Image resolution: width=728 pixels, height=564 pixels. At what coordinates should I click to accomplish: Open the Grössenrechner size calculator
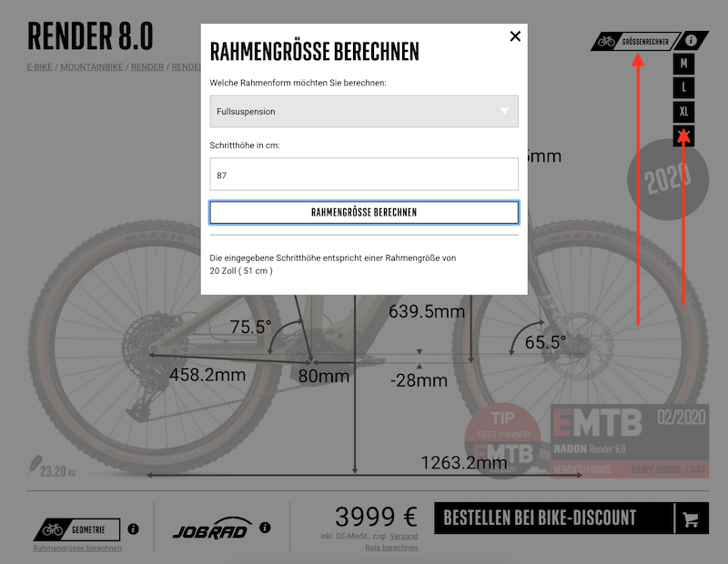[x=635, y=41]
